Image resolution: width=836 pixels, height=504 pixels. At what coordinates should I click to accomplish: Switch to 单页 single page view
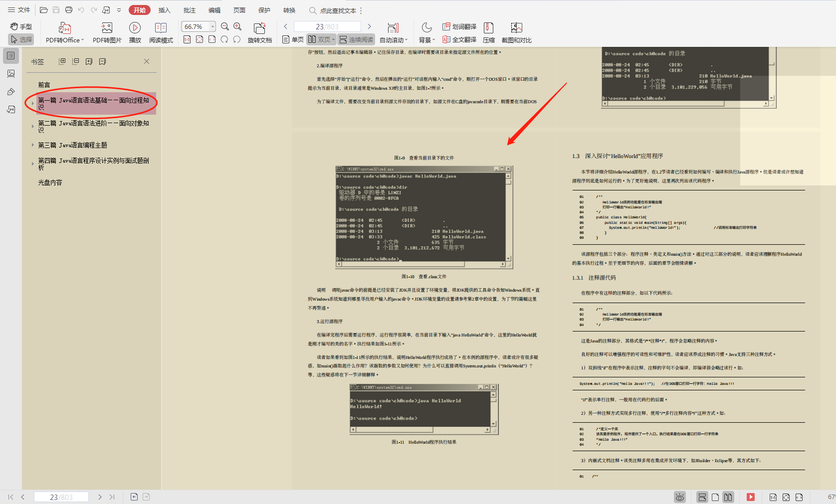[x=293, y=39]
